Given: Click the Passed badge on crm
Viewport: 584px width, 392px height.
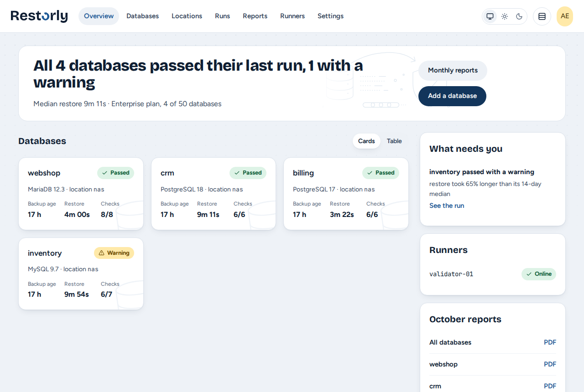Looking at the screenshot, I should [x=248, y=173].
